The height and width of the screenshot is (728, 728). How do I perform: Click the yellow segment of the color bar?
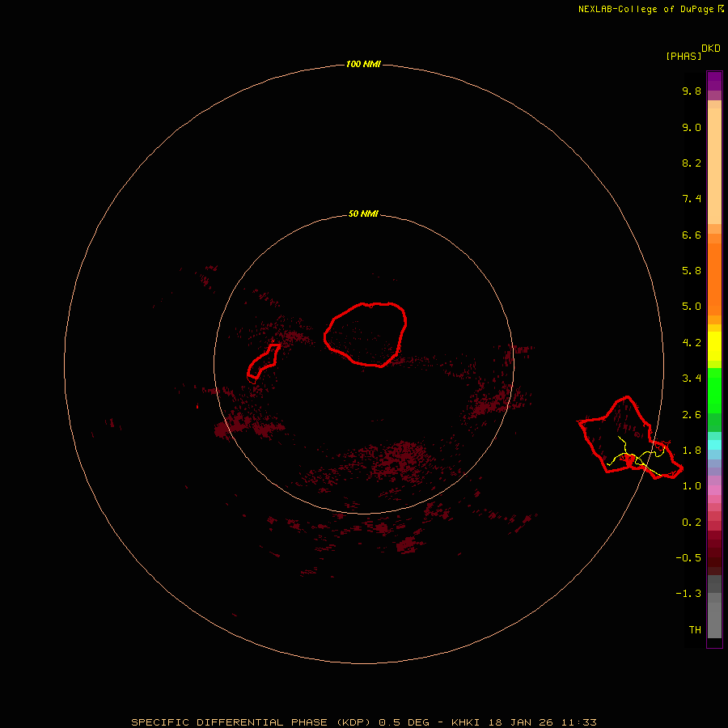[714, 346]
